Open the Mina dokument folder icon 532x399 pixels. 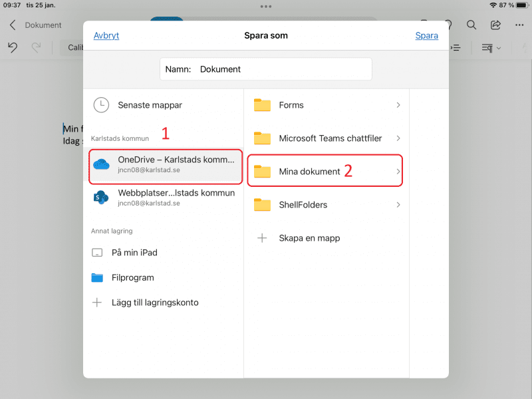pyautogui.click(x=262, y=172)
